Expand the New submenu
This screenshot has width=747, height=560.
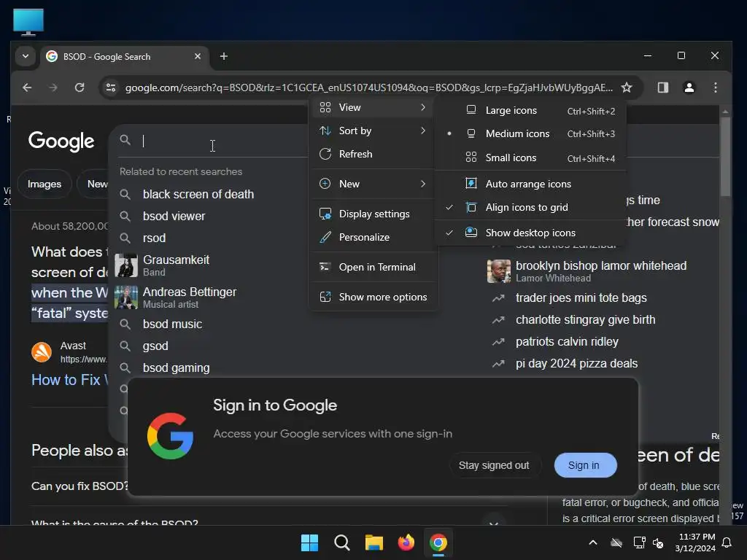click(373, 184)
